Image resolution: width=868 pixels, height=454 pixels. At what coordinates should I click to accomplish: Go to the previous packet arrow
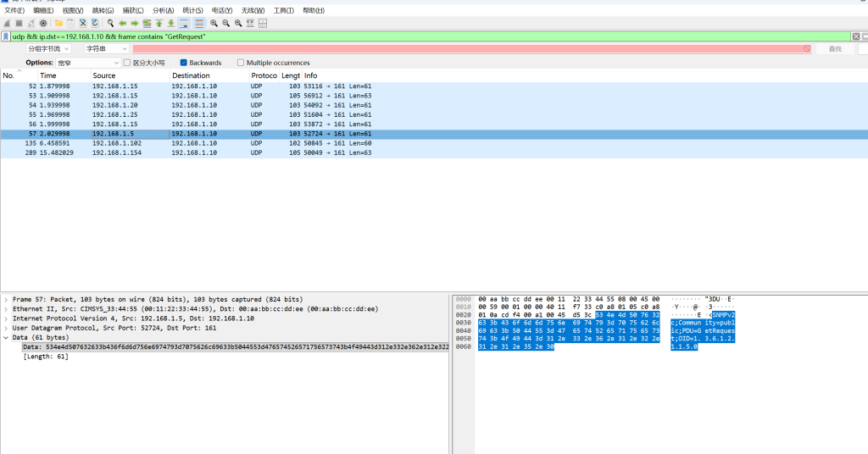(x=123, y=23)
